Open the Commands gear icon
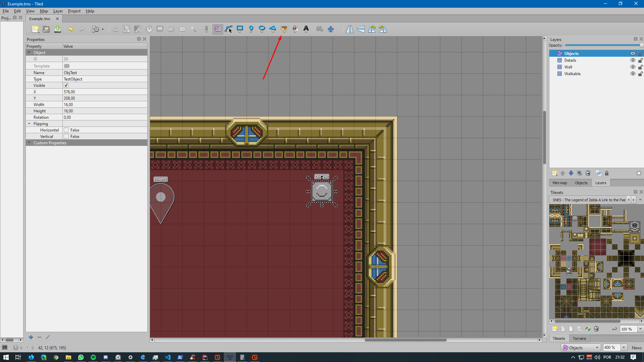Screen dimensions: 644x362 coord(95,29)
